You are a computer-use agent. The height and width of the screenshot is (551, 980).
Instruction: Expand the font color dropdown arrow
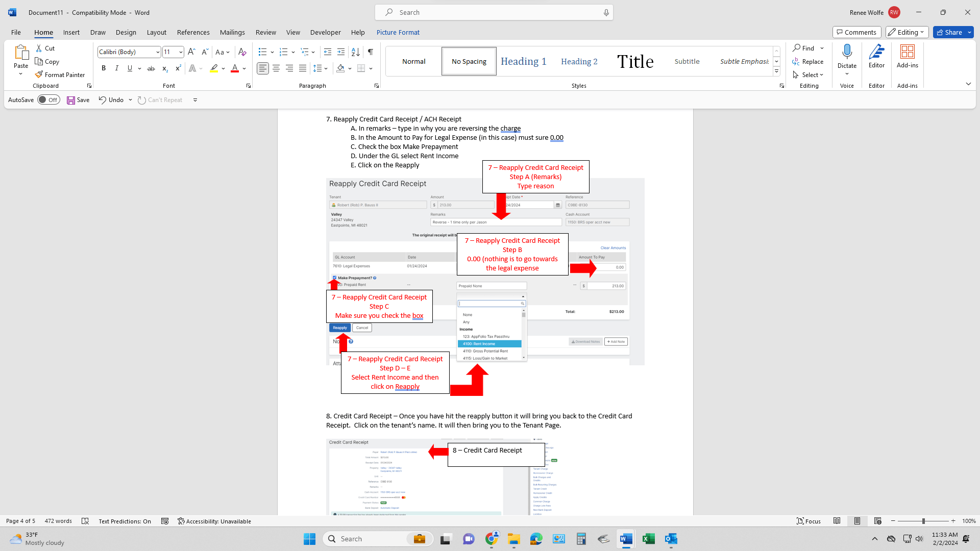pos(244,68)
